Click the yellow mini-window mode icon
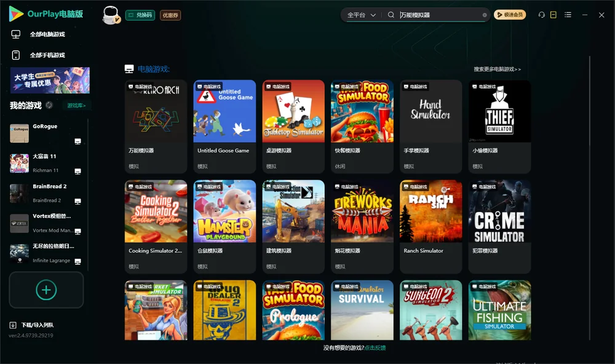Image resolution: width=615 pixels, height=364 pixels. (553, 15)
